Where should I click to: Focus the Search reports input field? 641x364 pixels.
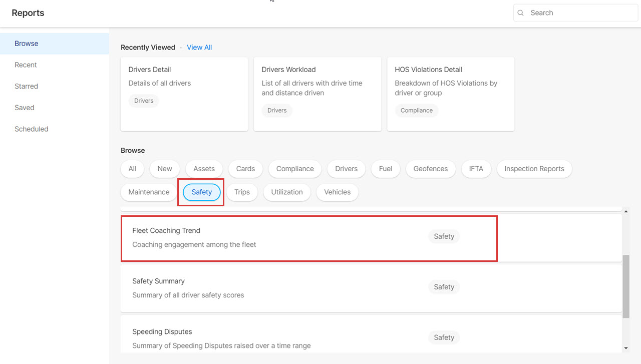point(575,13)
